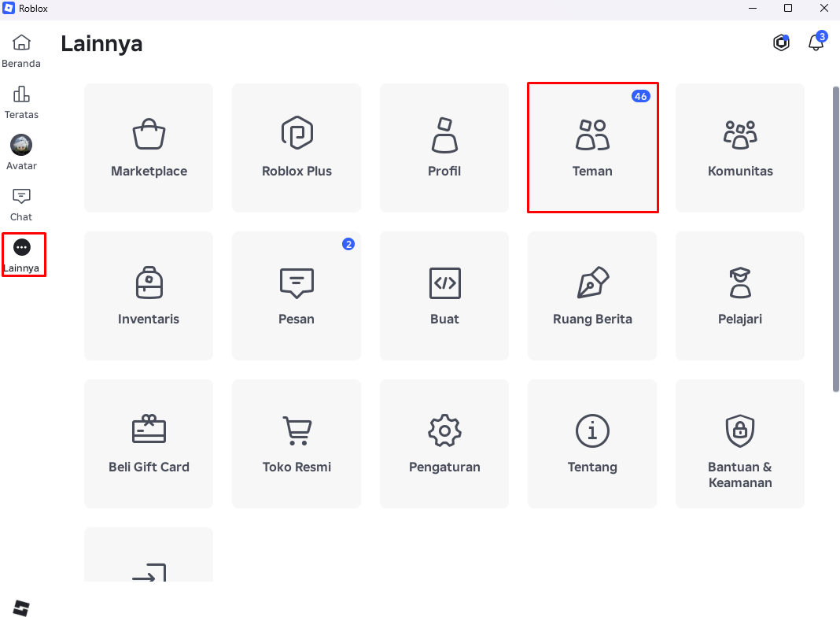Click the logout arrow tile at bottom

[x=149, y=555]
